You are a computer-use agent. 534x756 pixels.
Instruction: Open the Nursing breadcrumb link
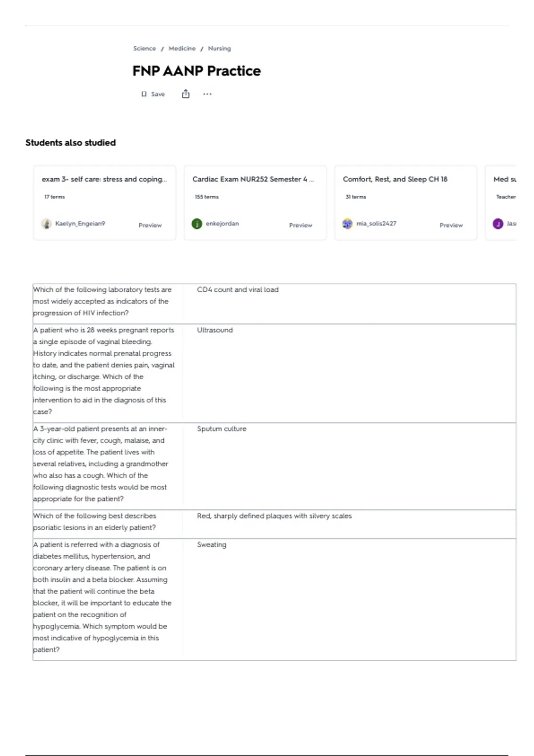[x=219, y=48]
